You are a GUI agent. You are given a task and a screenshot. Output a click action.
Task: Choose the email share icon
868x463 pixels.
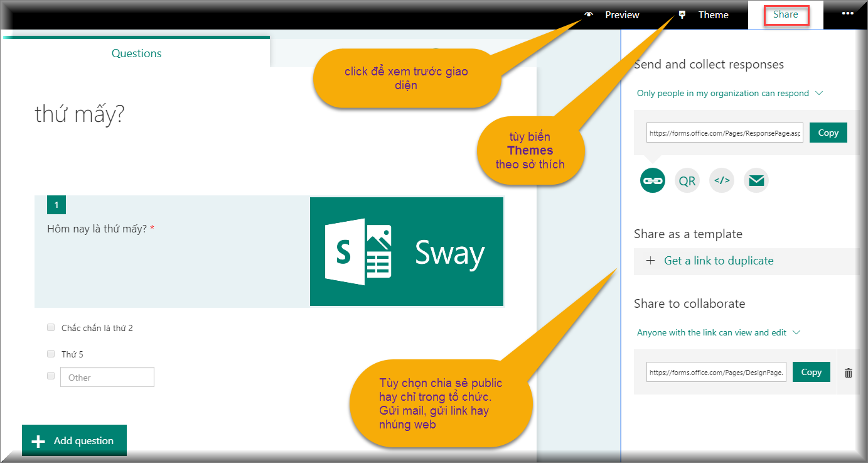pyautogui.click(x=756, y=181)
